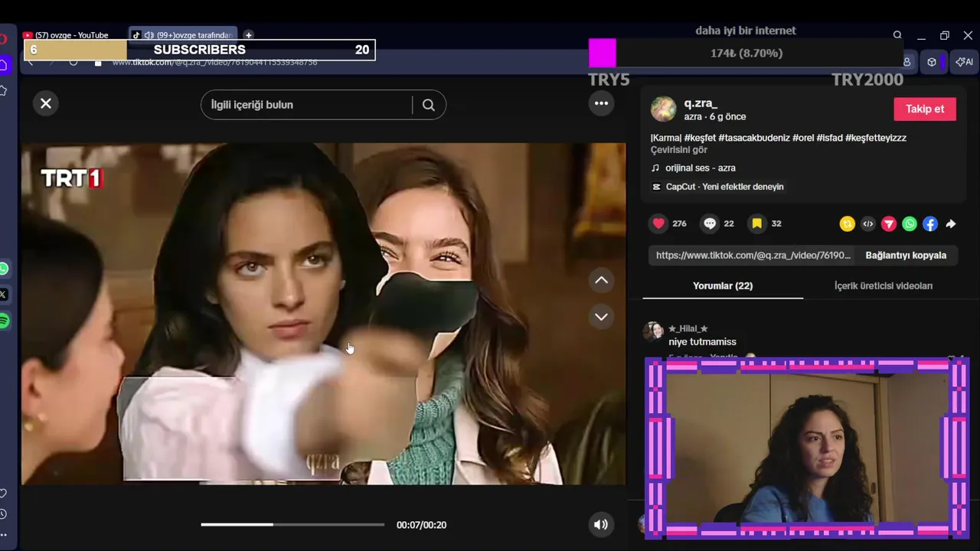Focus the İlgili içeriği bulun search field

(306, 105)
